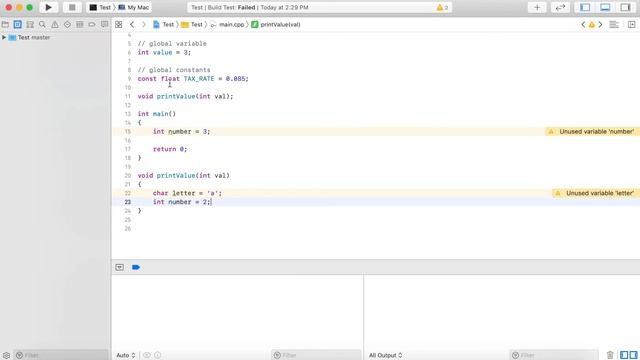This screenshot has height=360, width=640.
Task: Open main.cpp breadcrumb
Action: coord(227,24)
